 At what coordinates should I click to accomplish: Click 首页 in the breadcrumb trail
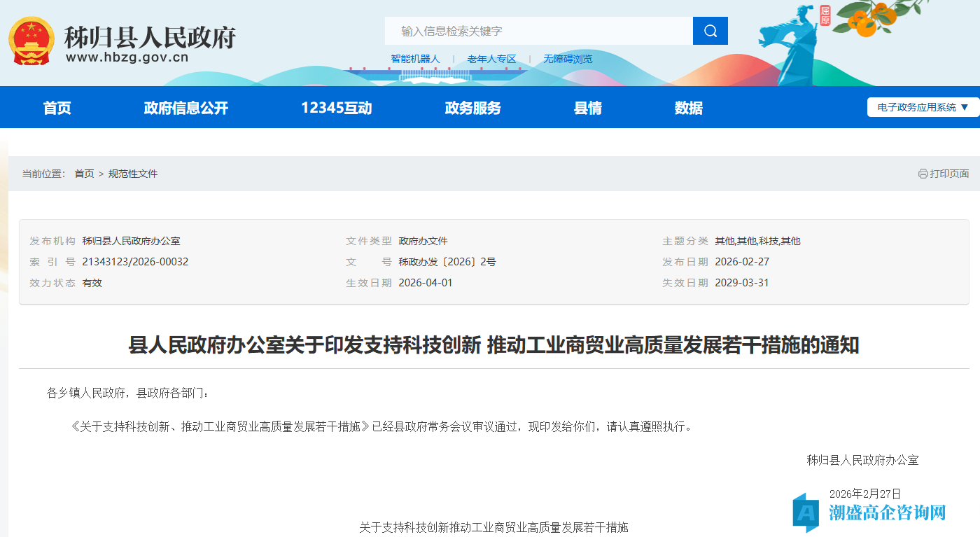(84, 173)
